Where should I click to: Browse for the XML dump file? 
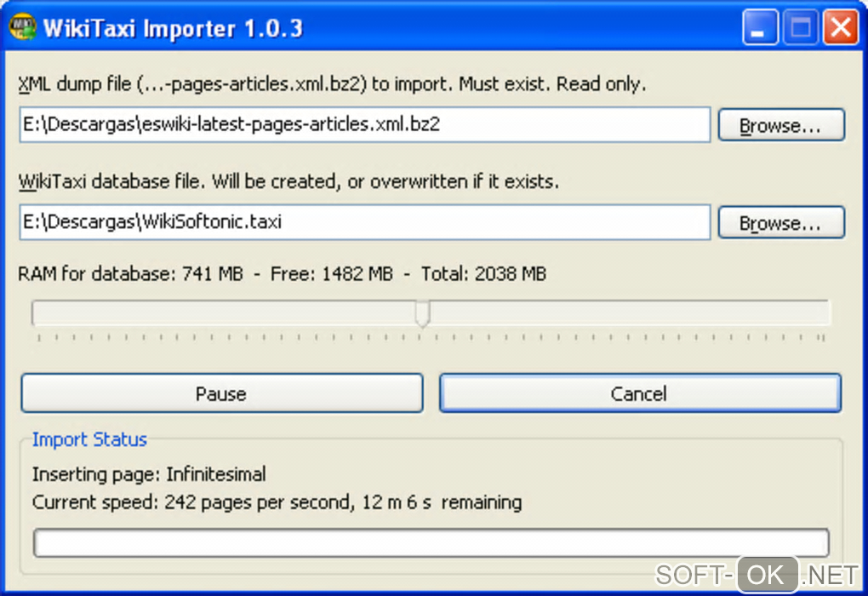pos(781,125)
